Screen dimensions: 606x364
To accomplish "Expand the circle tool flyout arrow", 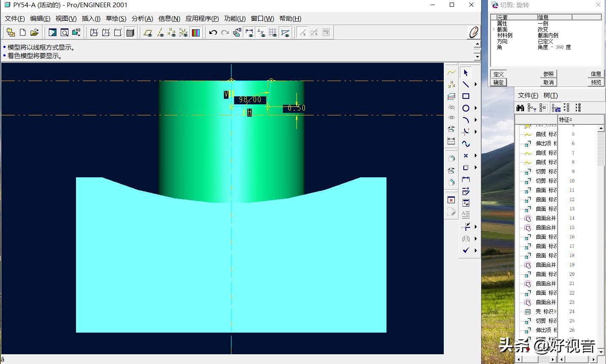I will (x=476, y=108).
